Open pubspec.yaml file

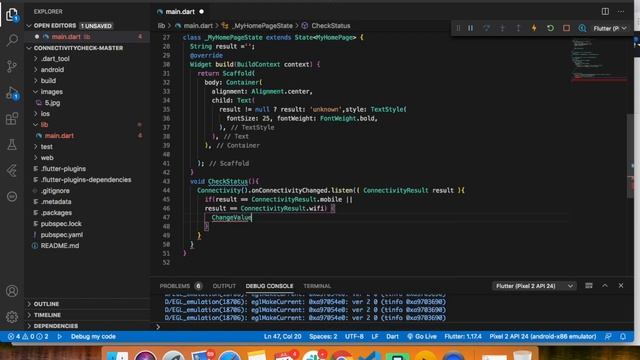[62, 235]
